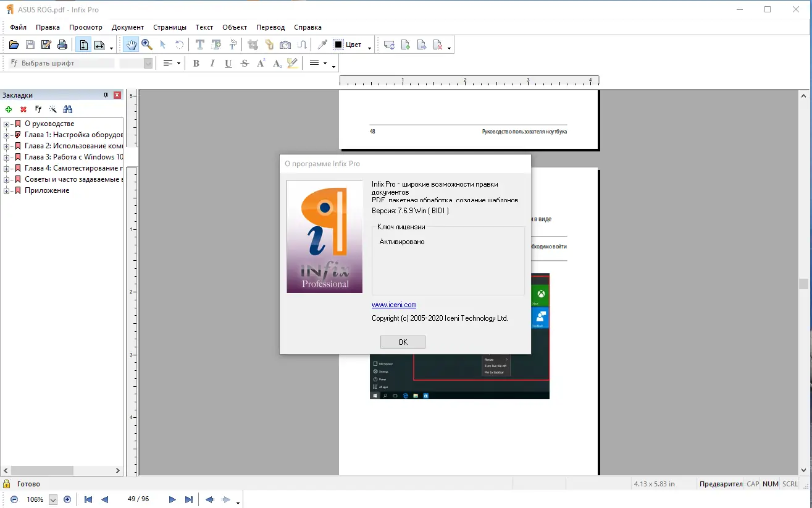This screenshot has width=812, height=508.
Task: Toggle Bold text formatting
Action: click(x=196, y=63)
